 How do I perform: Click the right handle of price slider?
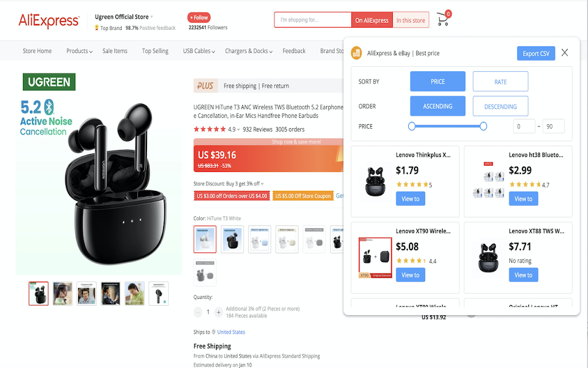tap(483, 126)
